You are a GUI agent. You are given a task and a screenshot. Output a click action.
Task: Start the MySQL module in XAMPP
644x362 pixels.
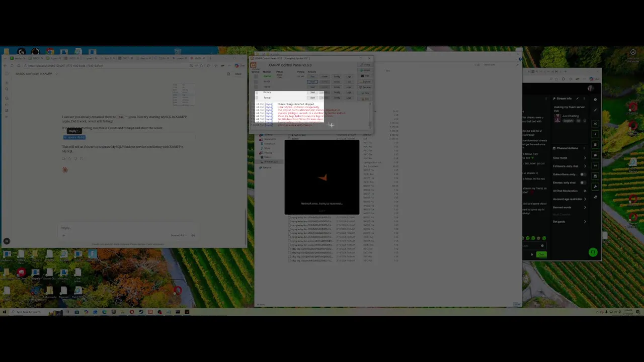pyautogui.click(x=312, y=82)
